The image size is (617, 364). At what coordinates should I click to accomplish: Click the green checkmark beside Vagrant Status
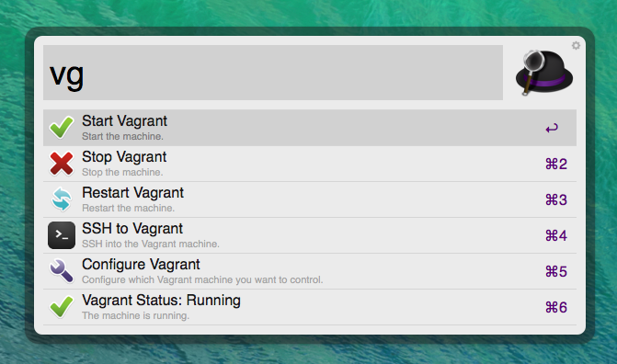62,306
